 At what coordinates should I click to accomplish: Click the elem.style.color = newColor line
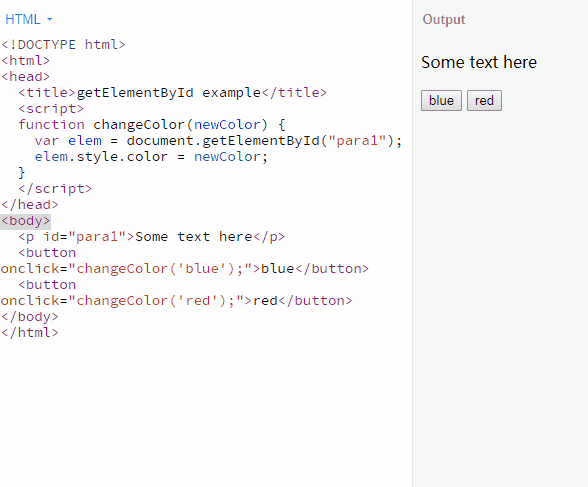point(151,157)
